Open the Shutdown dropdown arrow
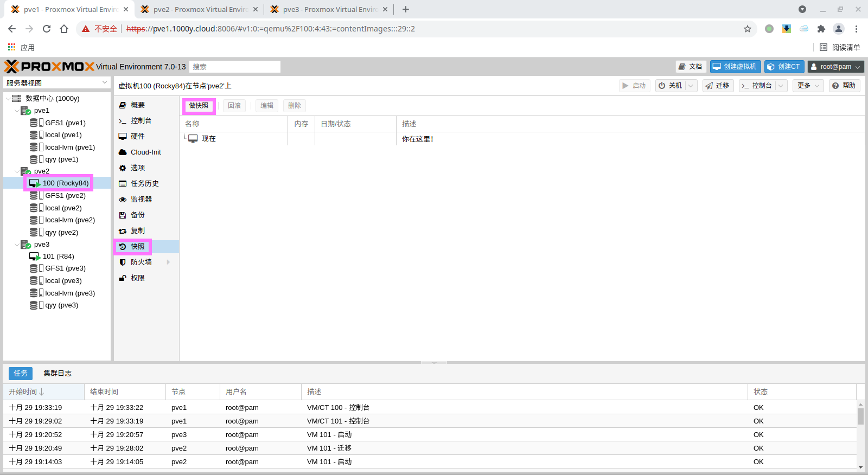Image resolution: width=868 pixels, height=475 pixels. [x=691, y=86]
